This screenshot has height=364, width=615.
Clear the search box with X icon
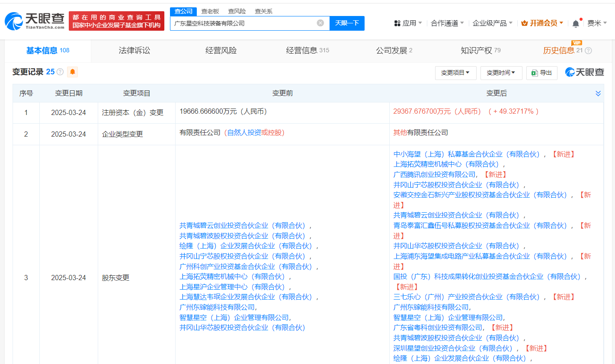pos(320,23)
